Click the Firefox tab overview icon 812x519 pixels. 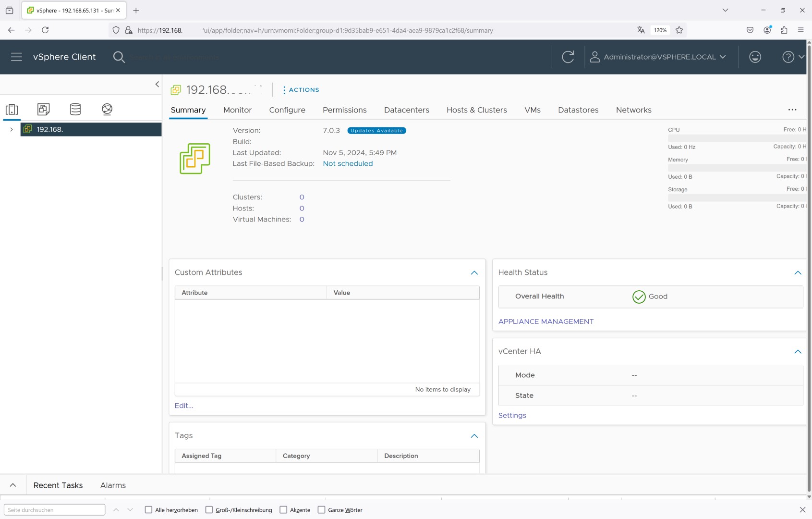[x=9, y=10]
